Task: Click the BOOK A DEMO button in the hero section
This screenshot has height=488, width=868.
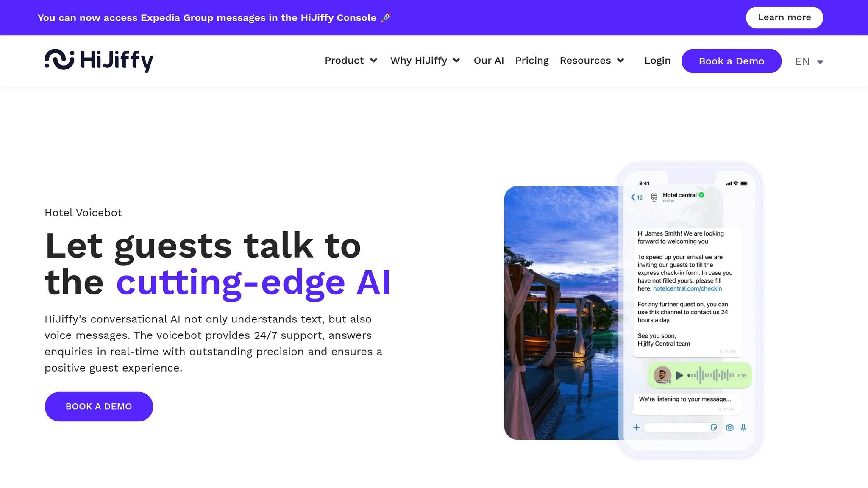Action: tap(99, 407)
